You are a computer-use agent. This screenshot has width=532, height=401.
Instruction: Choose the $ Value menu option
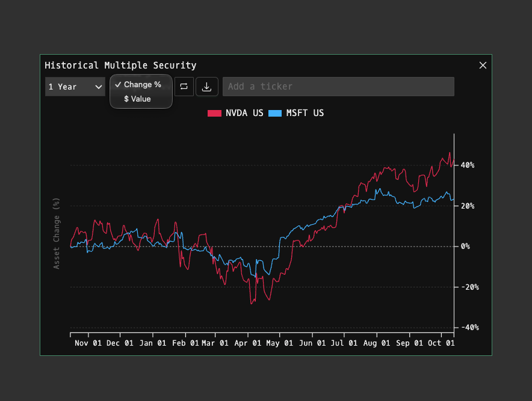(141, 99)
